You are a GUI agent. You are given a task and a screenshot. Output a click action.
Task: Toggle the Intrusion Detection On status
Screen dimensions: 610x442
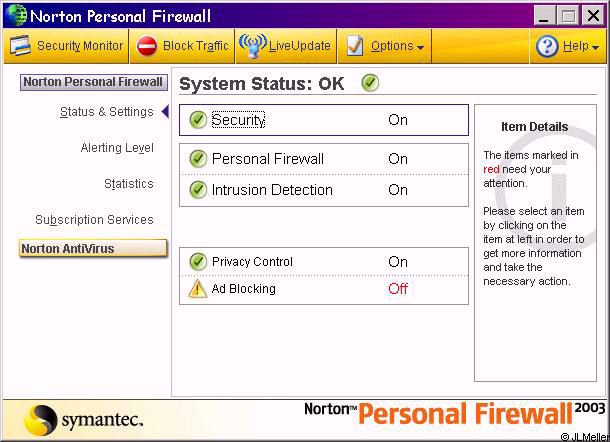tap(398, 190)
